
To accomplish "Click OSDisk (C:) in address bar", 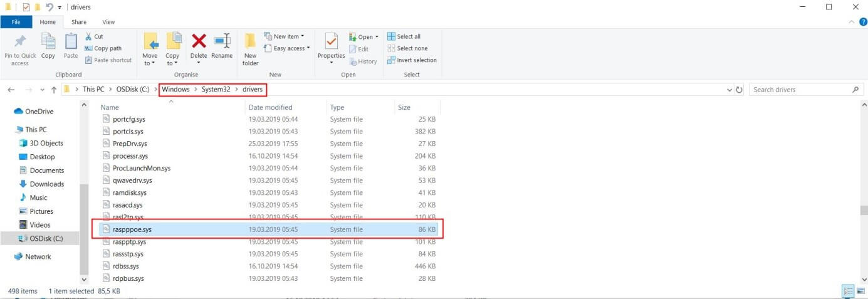I will click(133, 90).
